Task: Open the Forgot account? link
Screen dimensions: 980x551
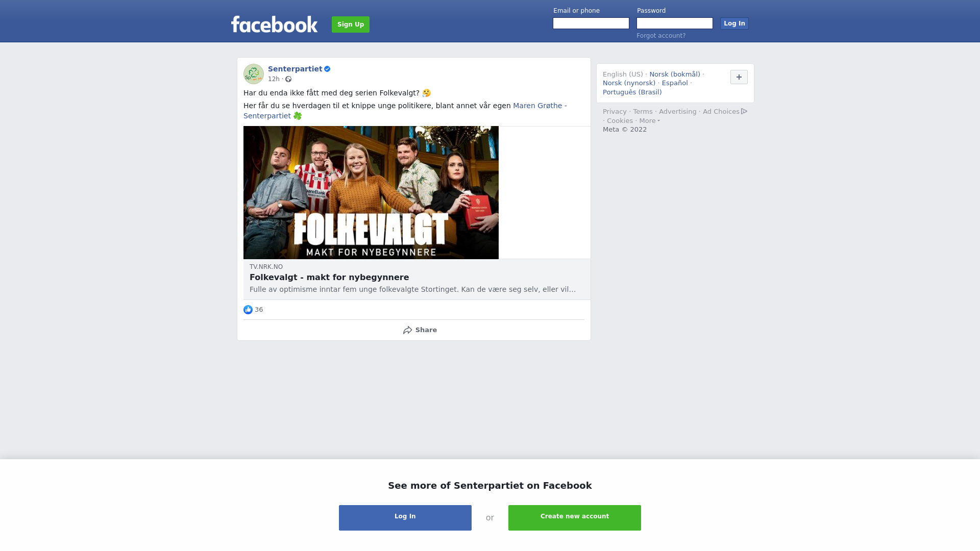Action: point(661,36)
